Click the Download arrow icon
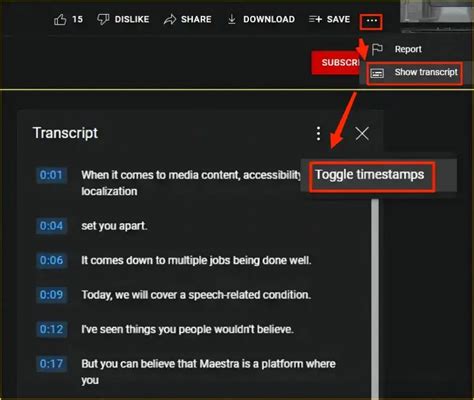 click(232, 20)
